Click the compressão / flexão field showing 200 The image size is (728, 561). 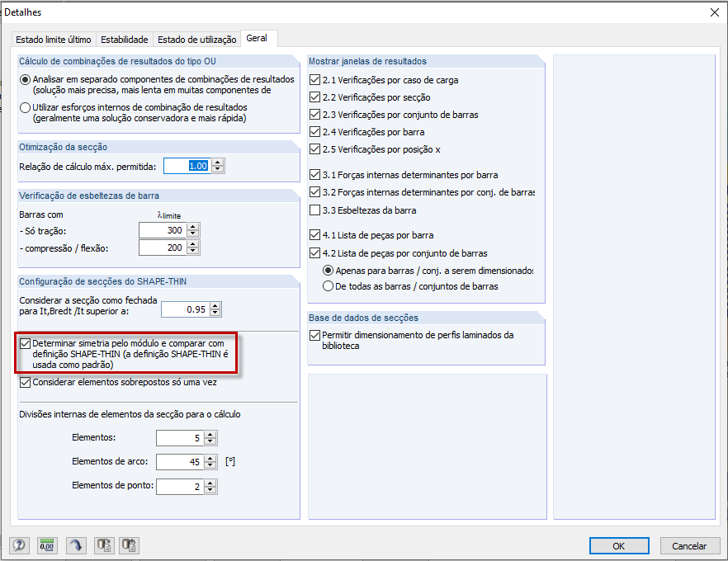click(x=163, y=247)
